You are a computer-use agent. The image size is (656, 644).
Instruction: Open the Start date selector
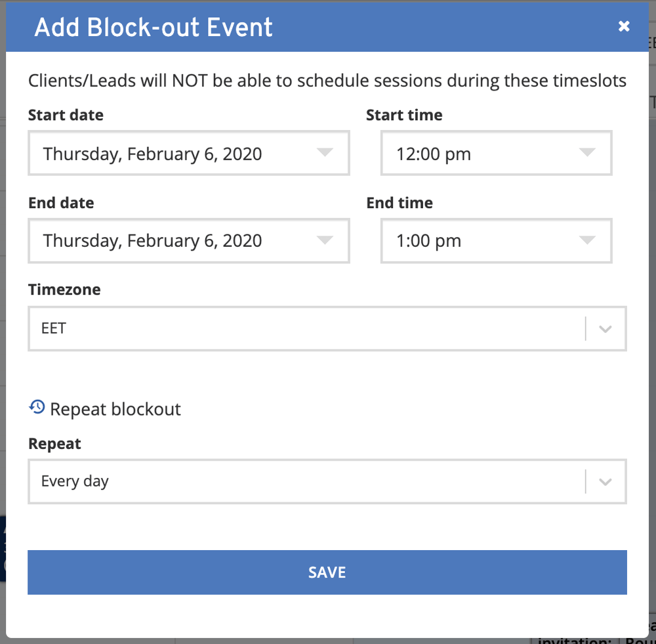point(188,153)
